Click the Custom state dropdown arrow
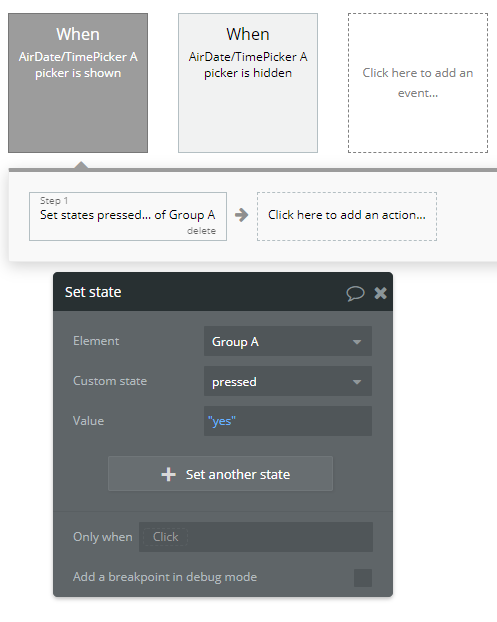Image resolution: width=497 pixels, height=622 pixels. click(357, 382)
